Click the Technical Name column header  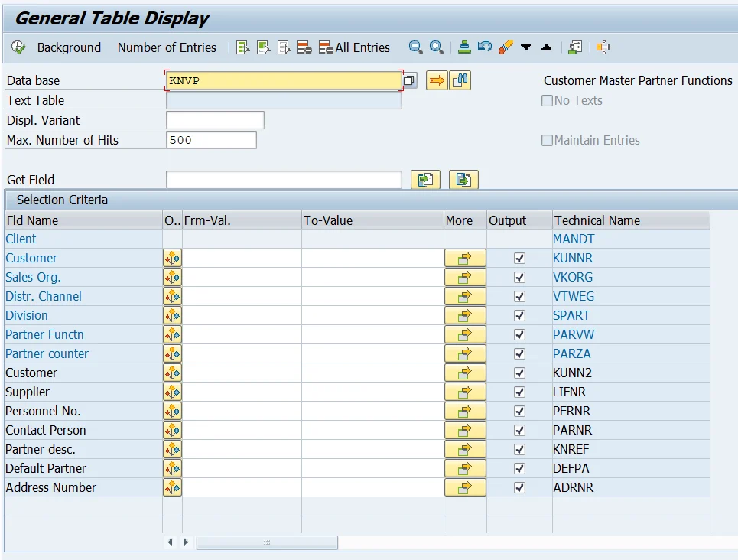631,220
